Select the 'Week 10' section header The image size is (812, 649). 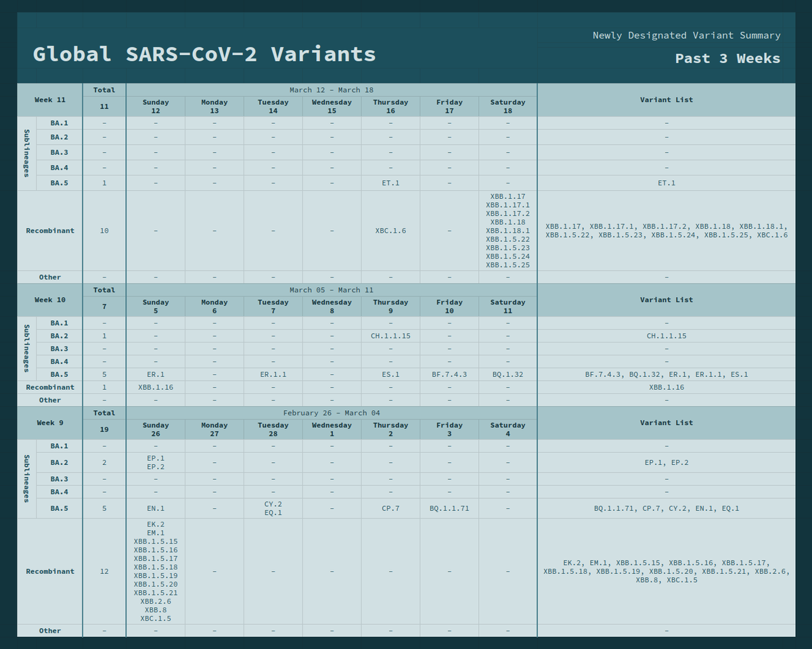50,300
